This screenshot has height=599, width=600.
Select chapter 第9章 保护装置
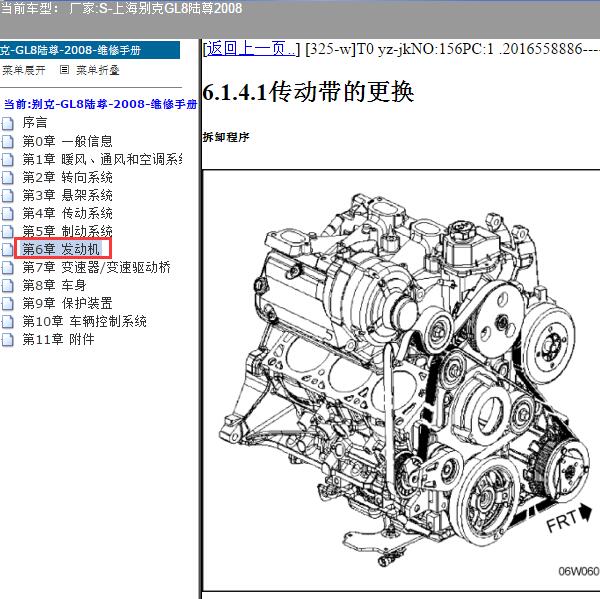point(67,303)
